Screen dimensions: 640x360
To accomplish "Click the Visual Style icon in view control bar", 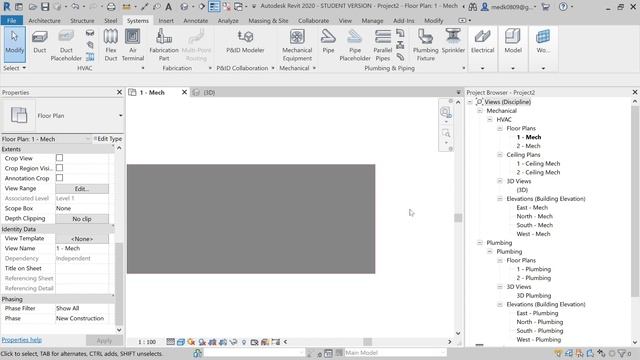I will [181, 342].
